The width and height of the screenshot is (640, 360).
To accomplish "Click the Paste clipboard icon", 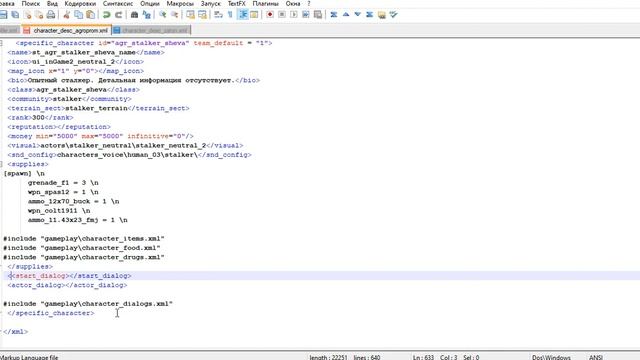I will click(91, 15).
